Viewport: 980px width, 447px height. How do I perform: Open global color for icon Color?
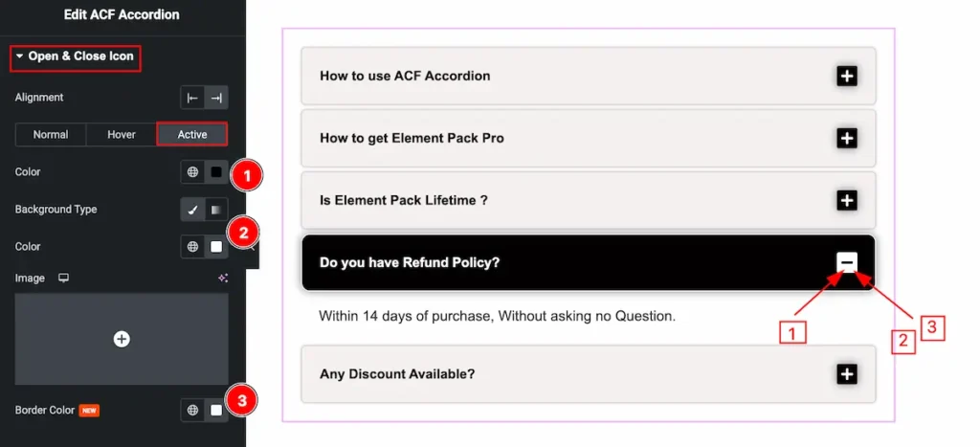pos(192,172)
